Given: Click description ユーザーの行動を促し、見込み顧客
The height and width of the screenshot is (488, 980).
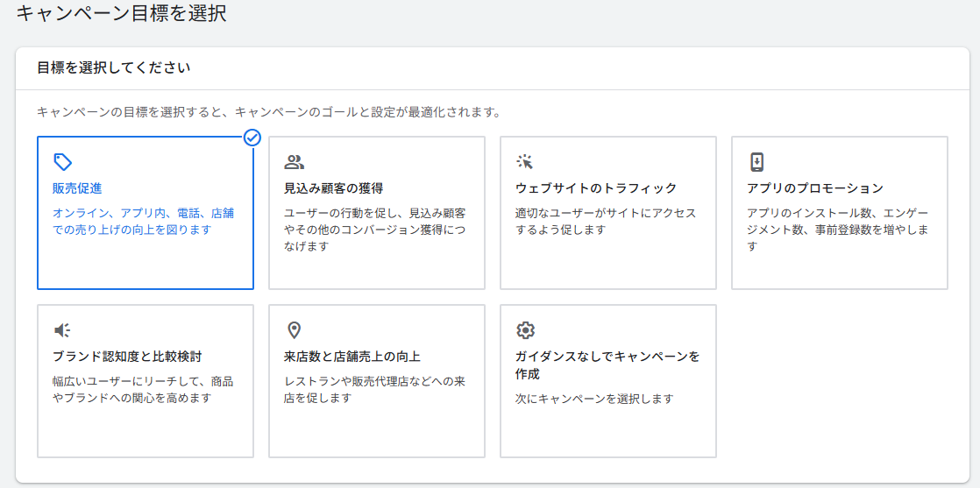Looking at the screenshot, I should (374, 230).
